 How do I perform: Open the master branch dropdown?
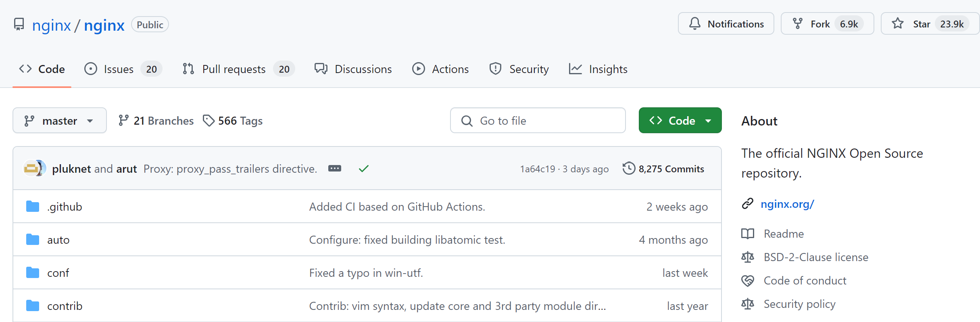click(x=60, y=121)
